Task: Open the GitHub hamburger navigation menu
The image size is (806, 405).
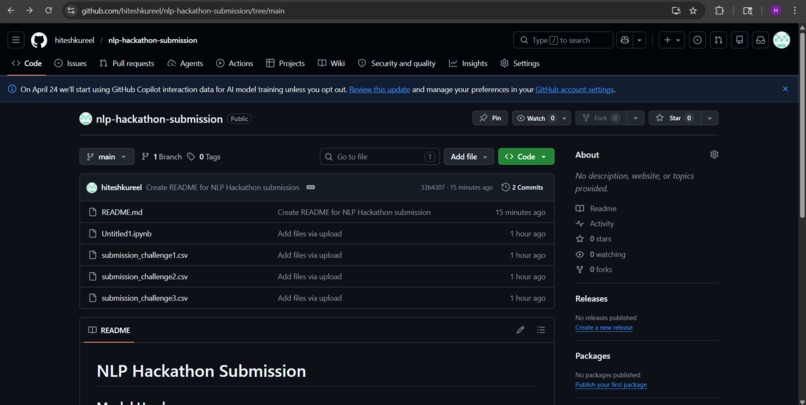Action: tap(16, 40)
